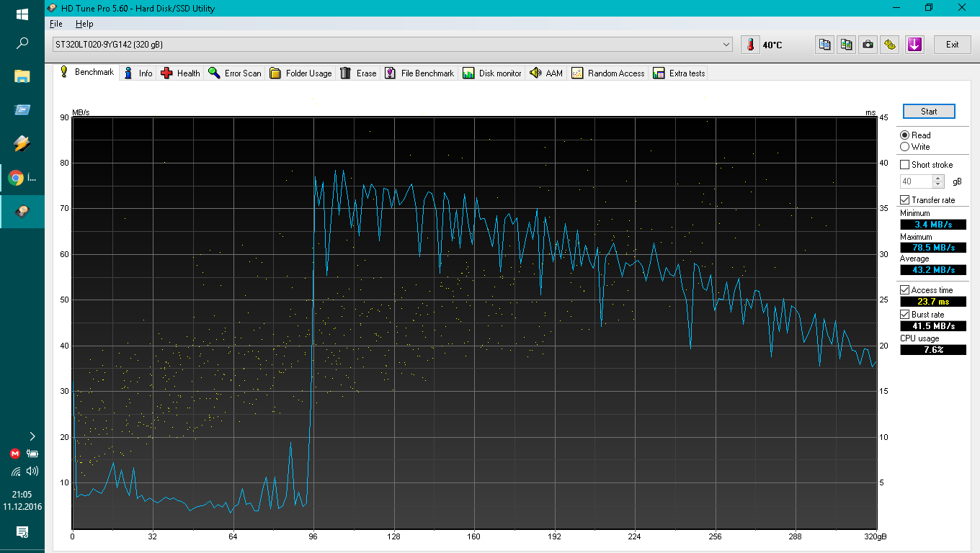Screen dimensions: 980x553
Task: Toggle the Access time checkbox
Action: [905, 290]
